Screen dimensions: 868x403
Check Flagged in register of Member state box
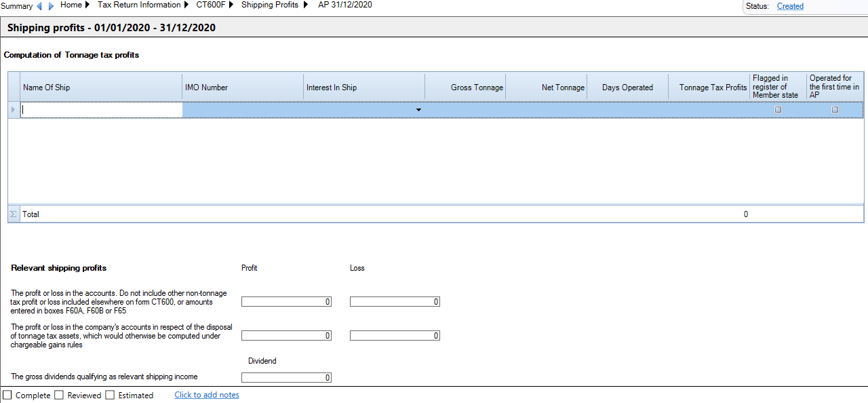778,109
